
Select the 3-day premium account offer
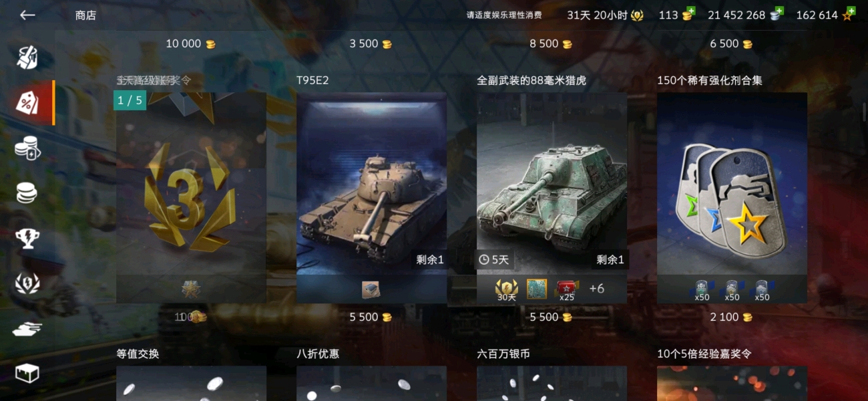(x=191, y=198)
